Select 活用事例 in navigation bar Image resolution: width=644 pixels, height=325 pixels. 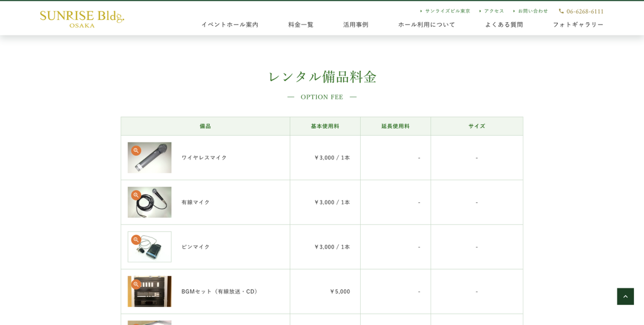[356, 24]
